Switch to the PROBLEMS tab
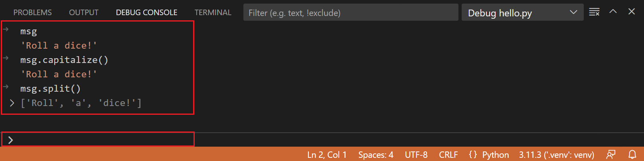The width and height of the screenshot is (644, 161). point(32,13)
